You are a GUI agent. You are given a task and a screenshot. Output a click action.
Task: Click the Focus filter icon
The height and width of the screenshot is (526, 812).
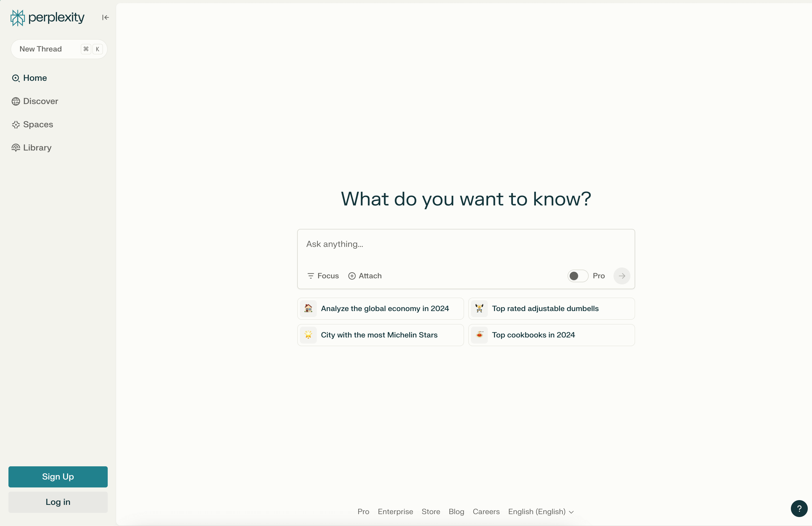(310, 276)
